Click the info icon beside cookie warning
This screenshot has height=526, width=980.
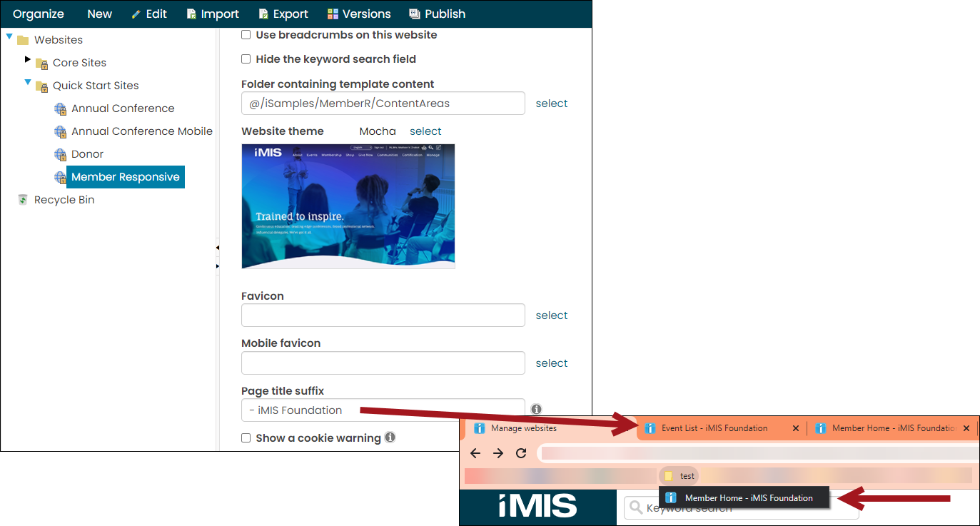click(390, 438)
